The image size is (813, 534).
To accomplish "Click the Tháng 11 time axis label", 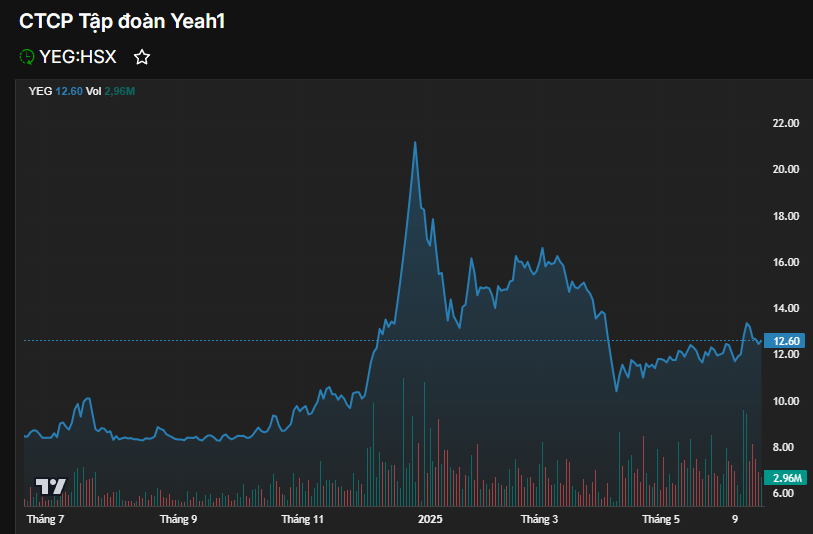I will [303, 519].
